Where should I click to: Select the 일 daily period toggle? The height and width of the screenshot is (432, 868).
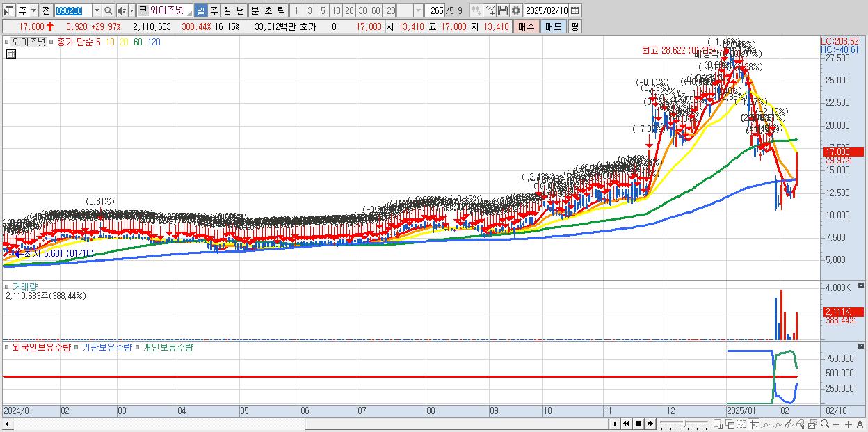pos(200,10)
